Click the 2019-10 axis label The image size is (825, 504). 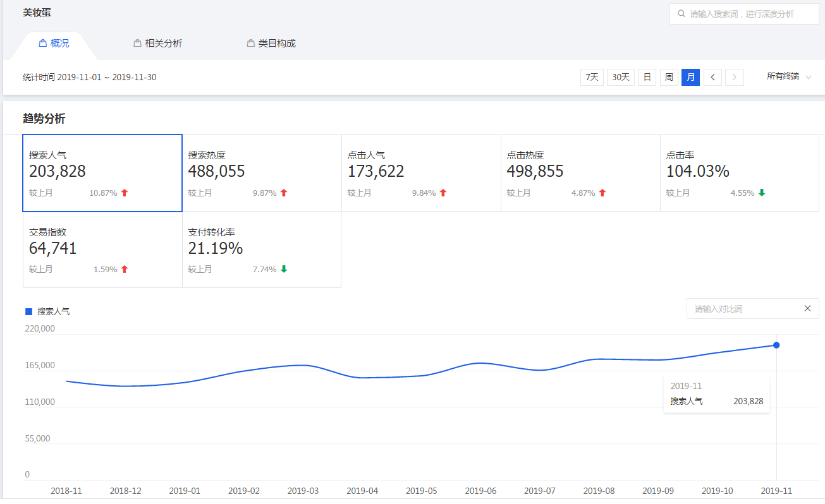point(718,490)
